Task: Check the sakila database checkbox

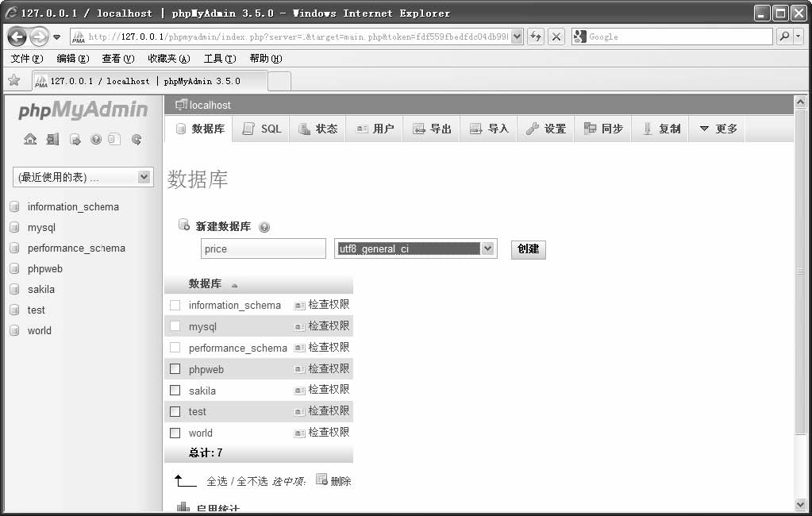Action: (x=175, y=390)
